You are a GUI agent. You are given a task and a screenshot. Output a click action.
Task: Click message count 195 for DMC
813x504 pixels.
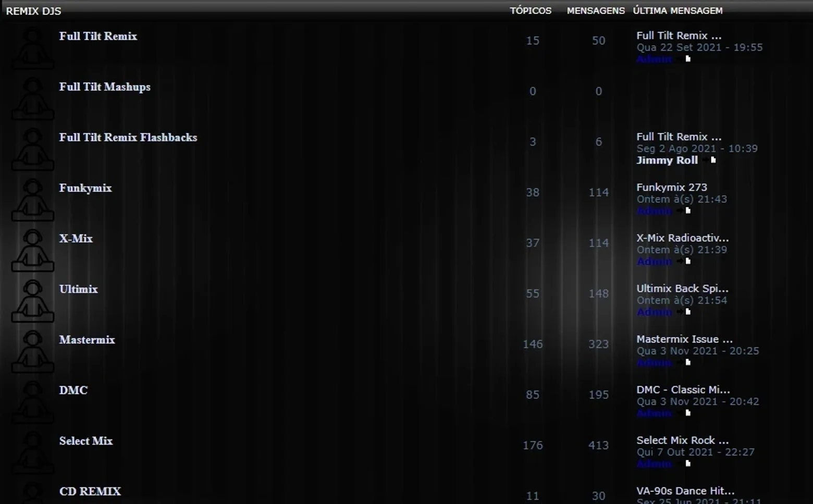click(598, 395)
